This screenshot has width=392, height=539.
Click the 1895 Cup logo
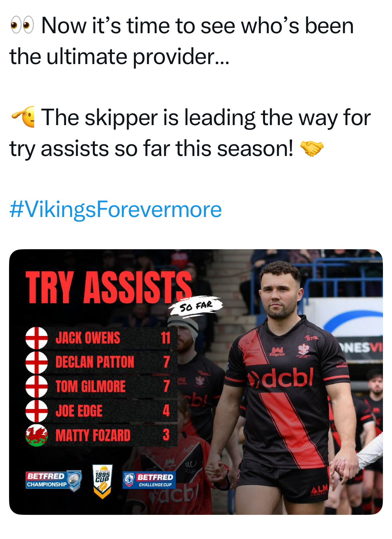[103, 481]
